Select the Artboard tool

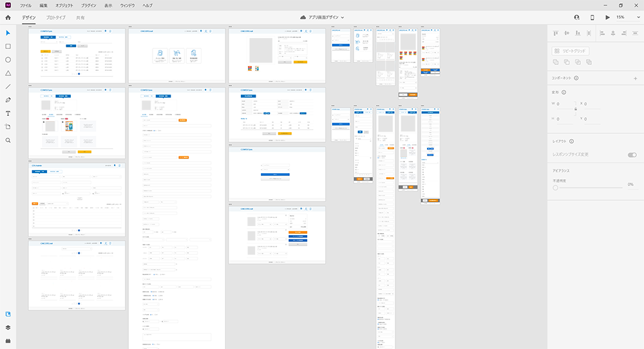(x=8, y=127)
